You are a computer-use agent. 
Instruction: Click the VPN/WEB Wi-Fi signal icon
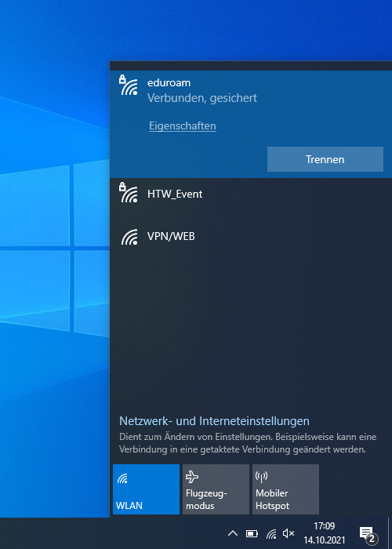(129, 237)
